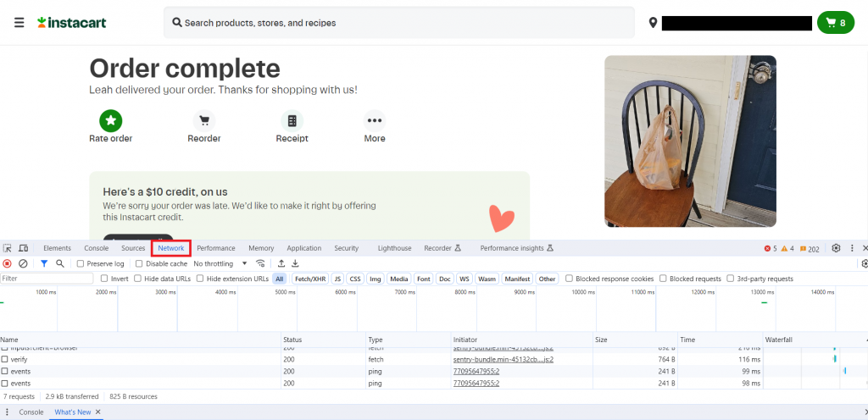The image size is (868, 420).
Task: Select the All request type filter
Action: [x=280, y=279]
